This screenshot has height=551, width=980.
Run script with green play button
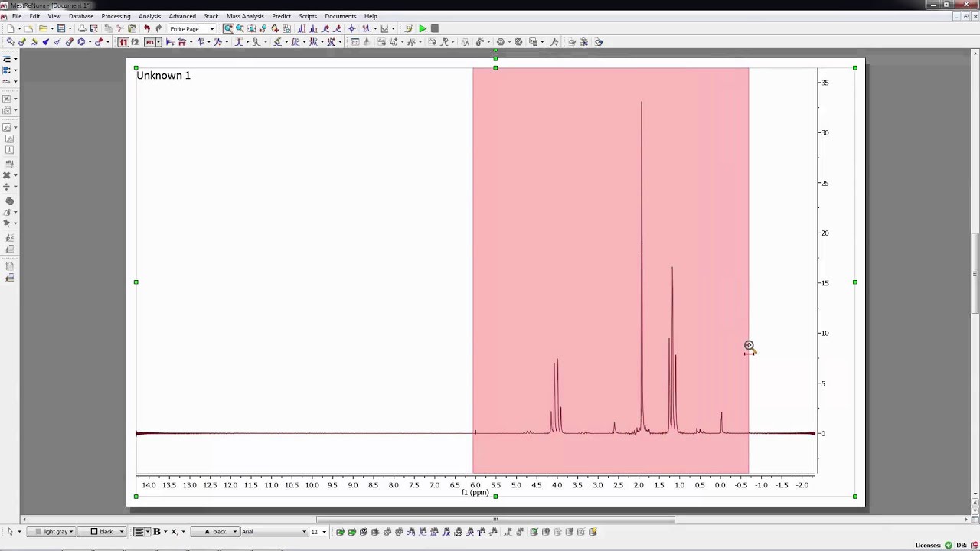[x=423, y=29]
